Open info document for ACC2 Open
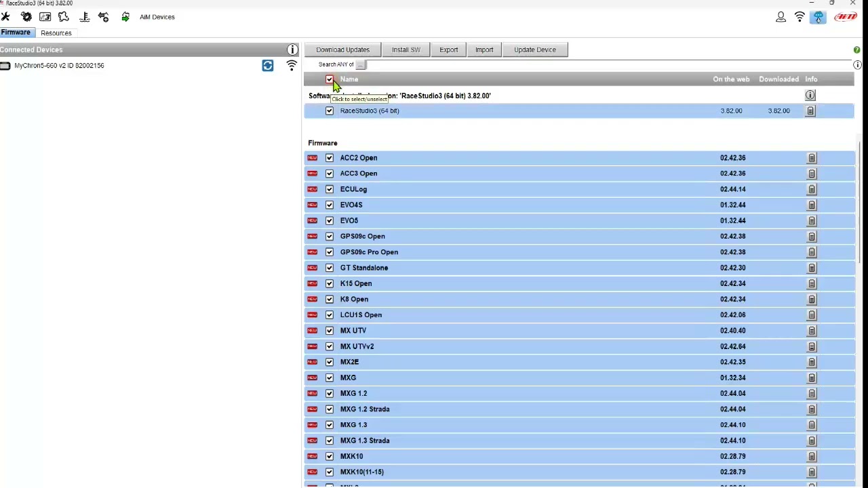This screenshot has height=488, width=868. (x=812, y=158)
